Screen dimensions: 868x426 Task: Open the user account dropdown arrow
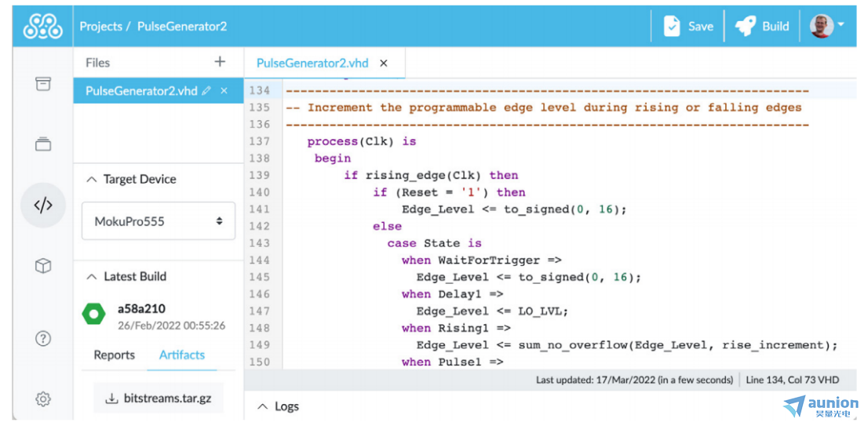pos(841,25)
